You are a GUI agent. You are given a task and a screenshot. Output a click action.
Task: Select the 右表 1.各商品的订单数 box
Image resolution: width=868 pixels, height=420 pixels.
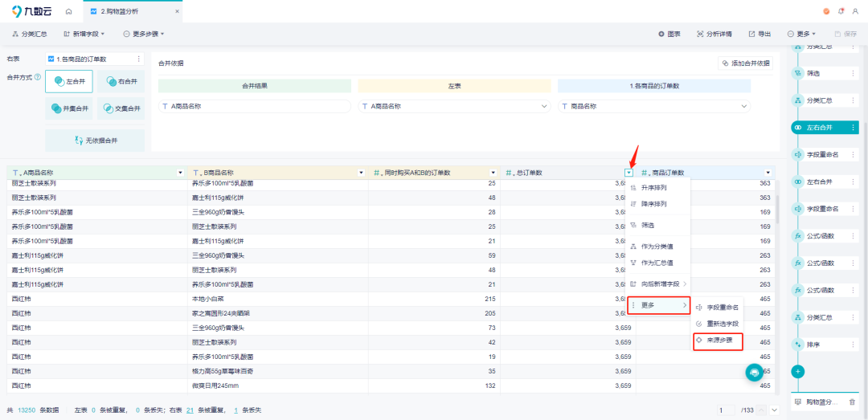coord(94,59)
